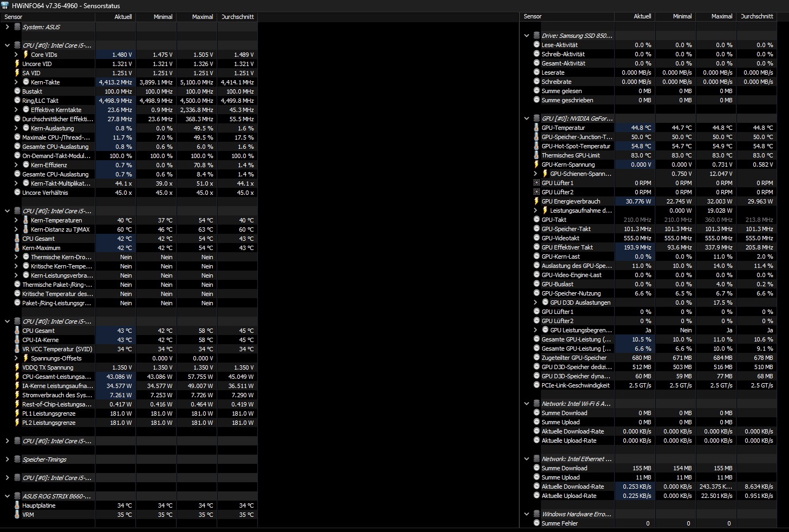
Task: Expand the System: ASUS sensor group
Action: tap(7, 27)
